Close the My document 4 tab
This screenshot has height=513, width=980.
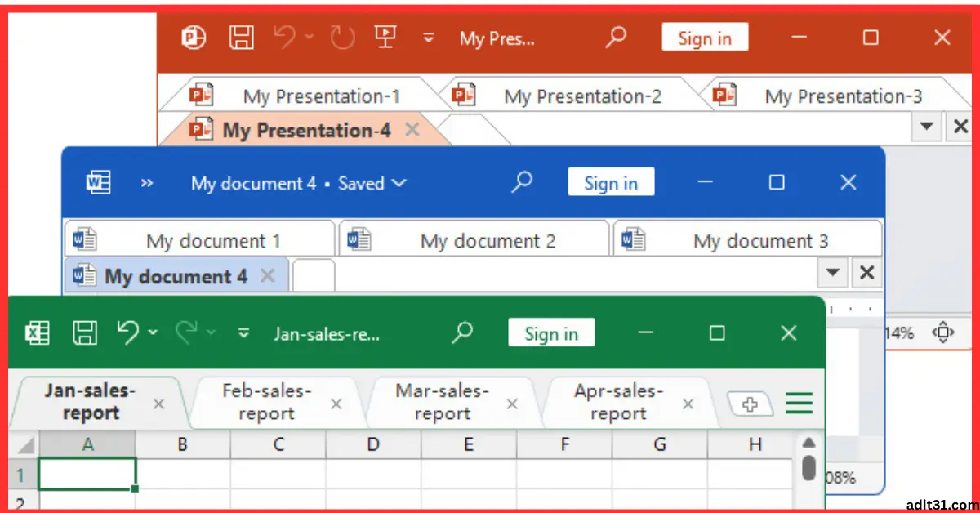click(267, 276)
